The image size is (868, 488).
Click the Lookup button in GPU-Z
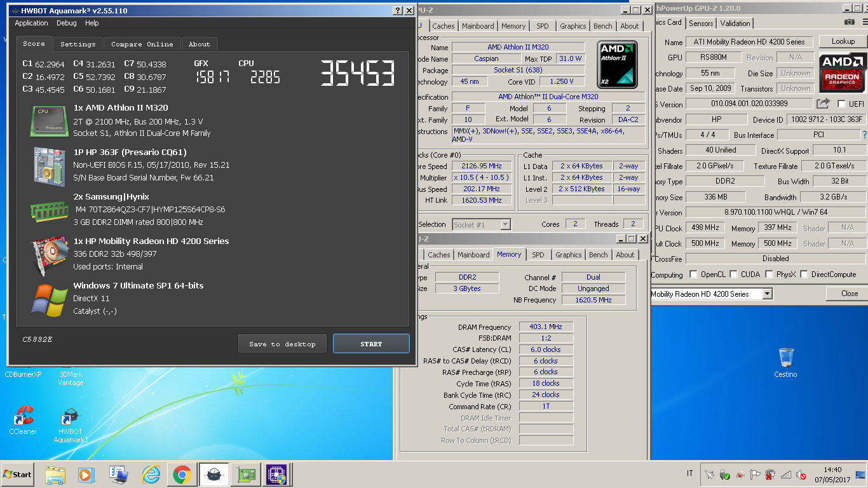coord(843,41)
